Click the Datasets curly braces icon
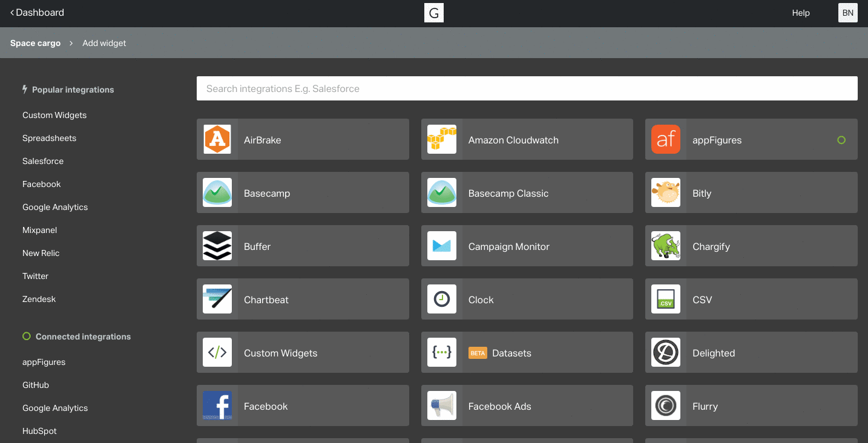The image size is (868, 443). pyautogui.click(x=442, y=352)
